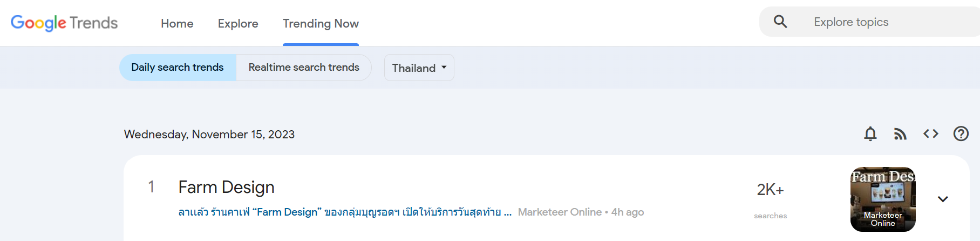The height and width of the screenshot is (241, 980).
Task: Click the embed code brackets icon
Action: click(931, 133)
